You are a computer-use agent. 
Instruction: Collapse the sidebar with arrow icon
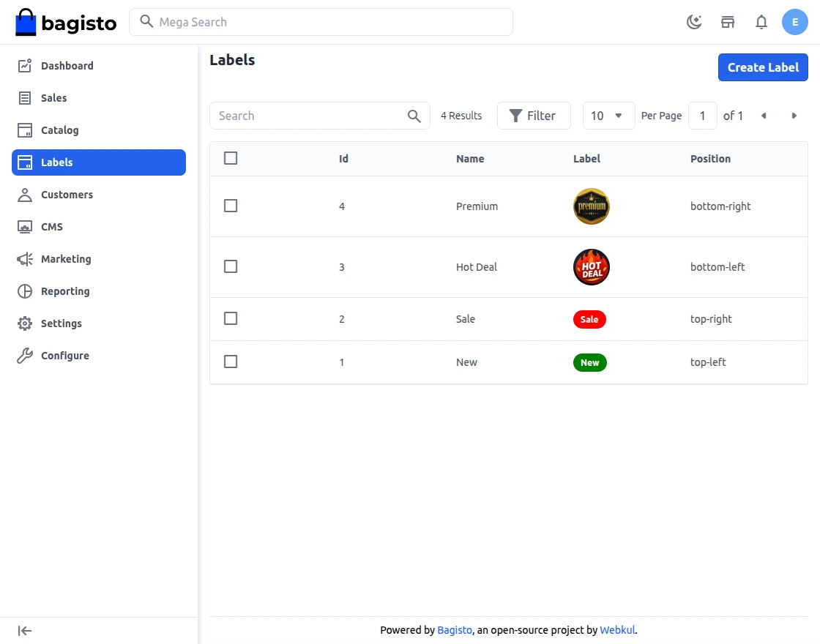coord(25,631)
